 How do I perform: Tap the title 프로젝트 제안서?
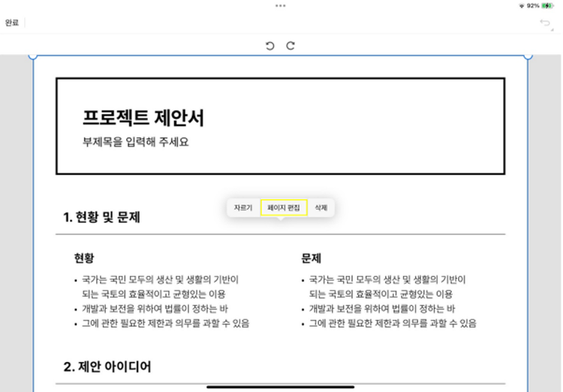(x=143, y=117)
